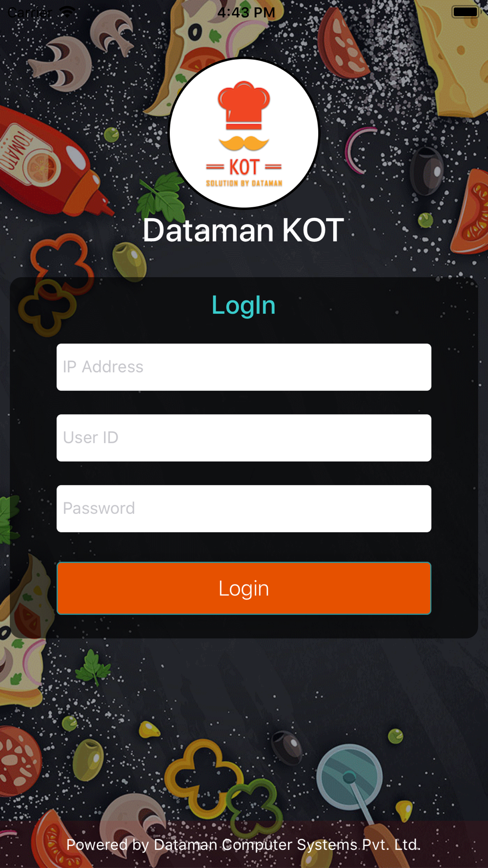The height and width of the screenshot is (868, 488).
Task: Tap the Wi-Fi status icon
Action: (x=67, y=12)
